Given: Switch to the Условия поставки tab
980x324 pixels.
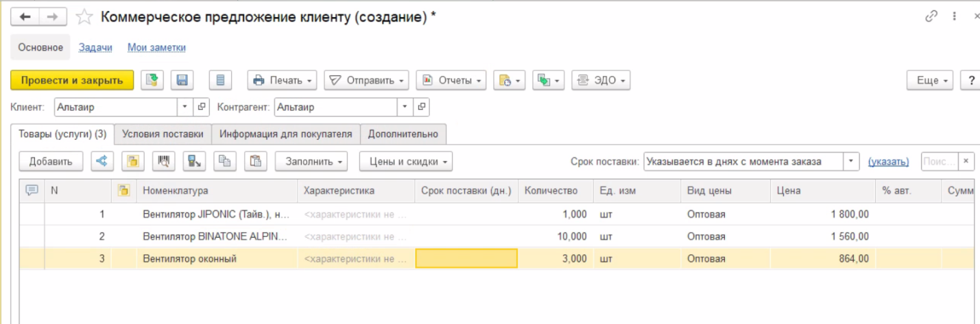Looking at the screenshot, I should point(163,134).
